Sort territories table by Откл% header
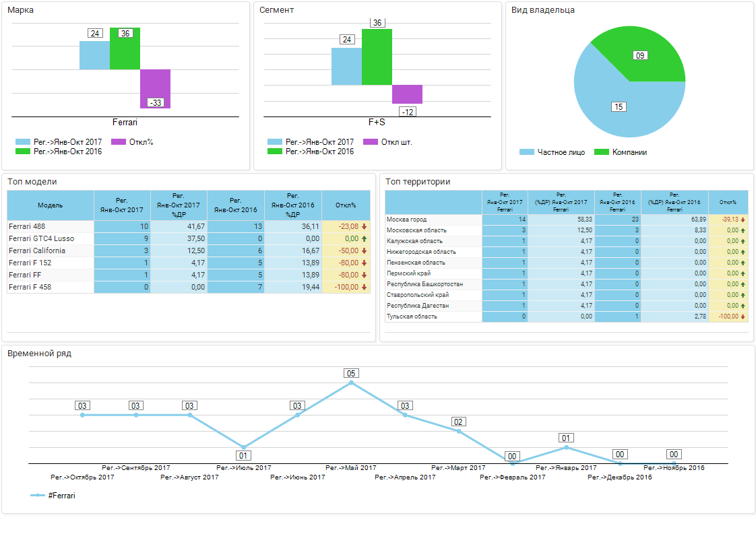Viewport: 756px width, 534px height. pyautogui.click(x=728, y=203)
